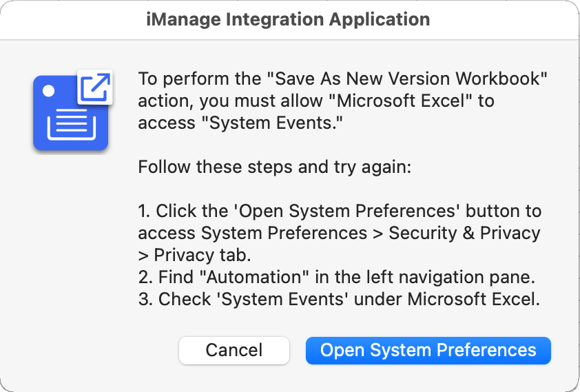This screenshot has width=580, height=392.
Task: Click the iManage Integration Application title text
Action: click(x=289, y=19)
